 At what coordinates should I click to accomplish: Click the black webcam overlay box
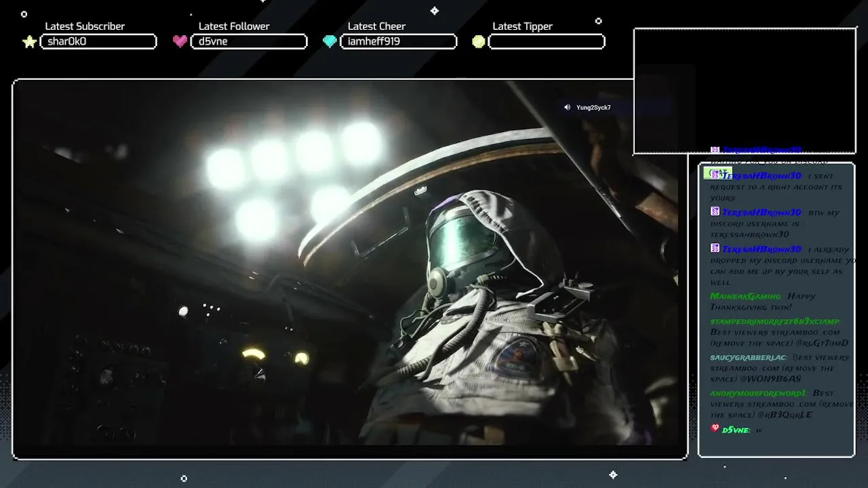pos(745,91)
